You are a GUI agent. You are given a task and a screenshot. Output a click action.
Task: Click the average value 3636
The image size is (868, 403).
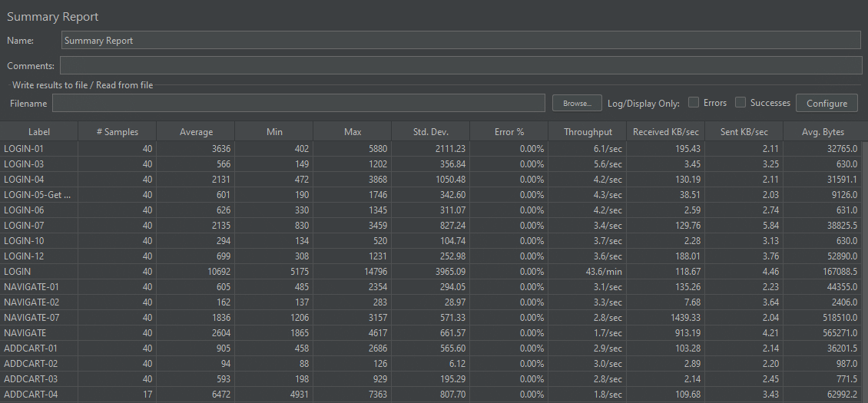[x=220, y=149]
